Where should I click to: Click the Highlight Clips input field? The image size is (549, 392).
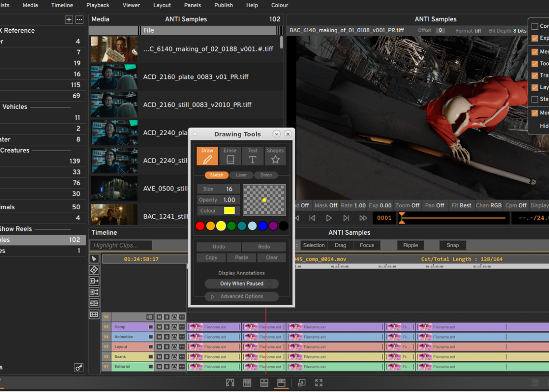[121, 245]
